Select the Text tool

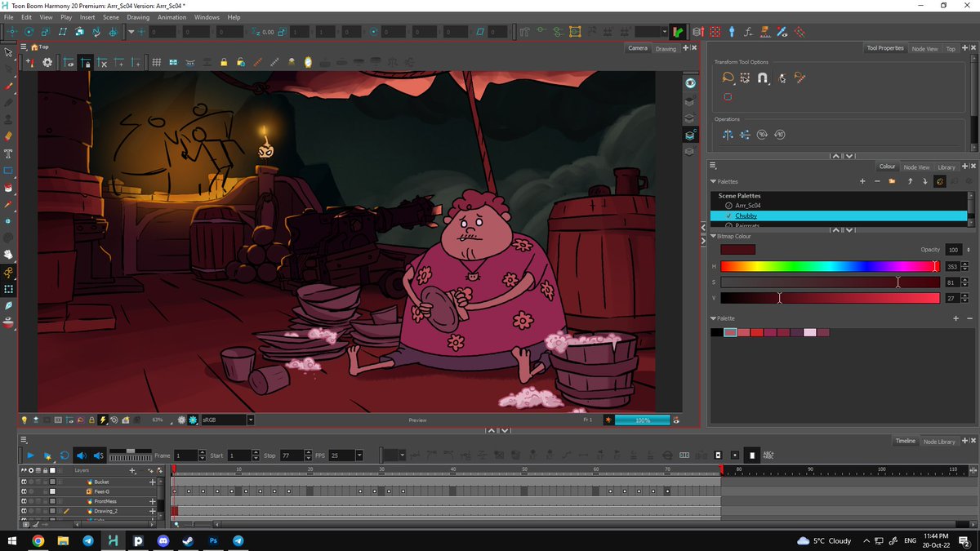click(x=8, y=153)
